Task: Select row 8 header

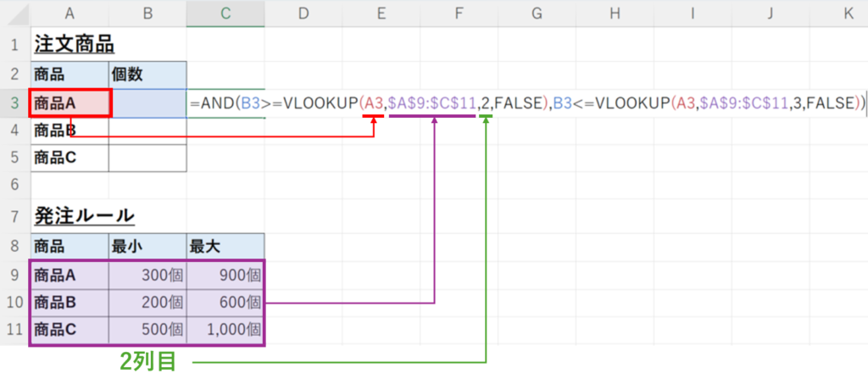Action: pos(15,247)
